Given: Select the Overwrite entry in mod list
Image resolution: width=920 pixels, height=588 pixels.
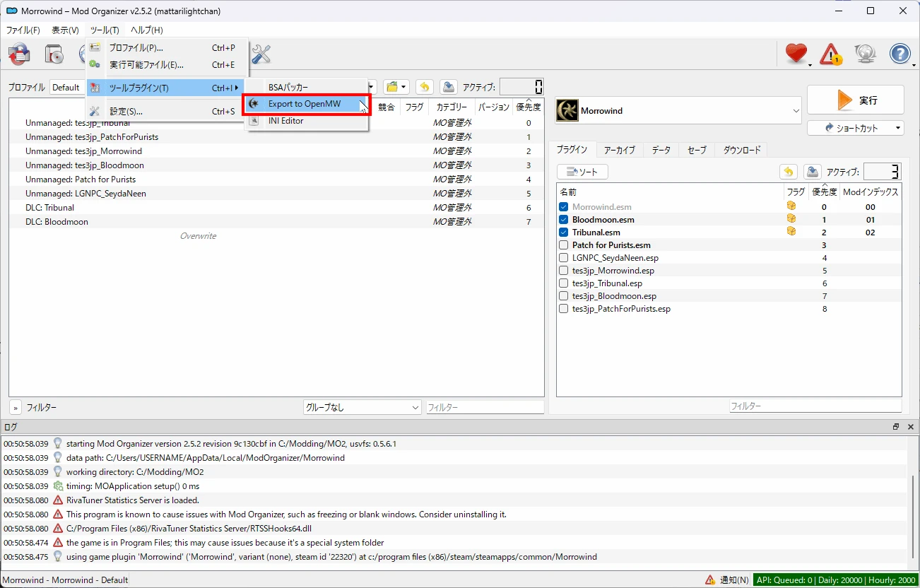Looking at the screenshot, I should (x=276, y=236).
